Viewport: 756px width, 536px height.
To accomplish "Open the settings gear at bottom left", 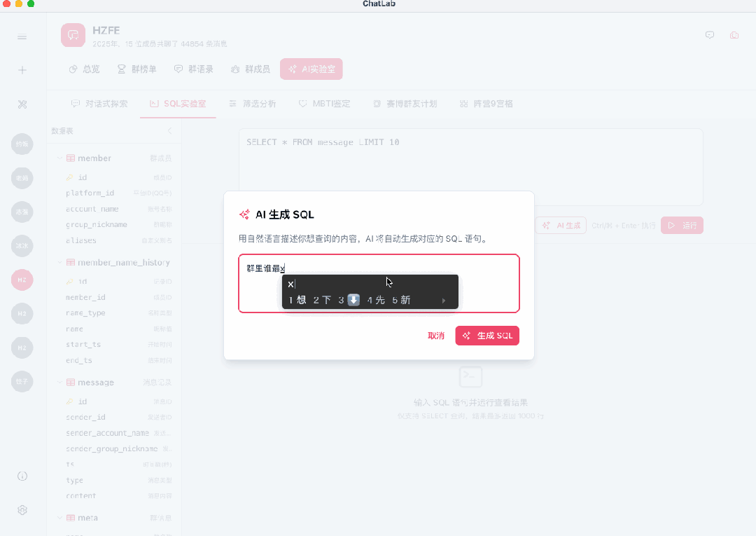I will pyautogui.click(x=22, y=510).
